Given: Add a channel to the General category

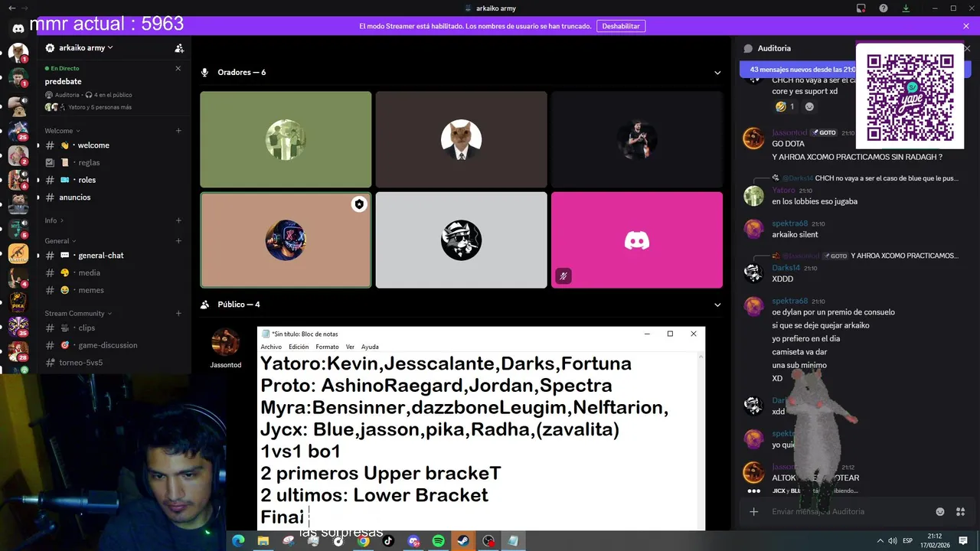Looking at the screenshot, I should (x=178, y=241).
